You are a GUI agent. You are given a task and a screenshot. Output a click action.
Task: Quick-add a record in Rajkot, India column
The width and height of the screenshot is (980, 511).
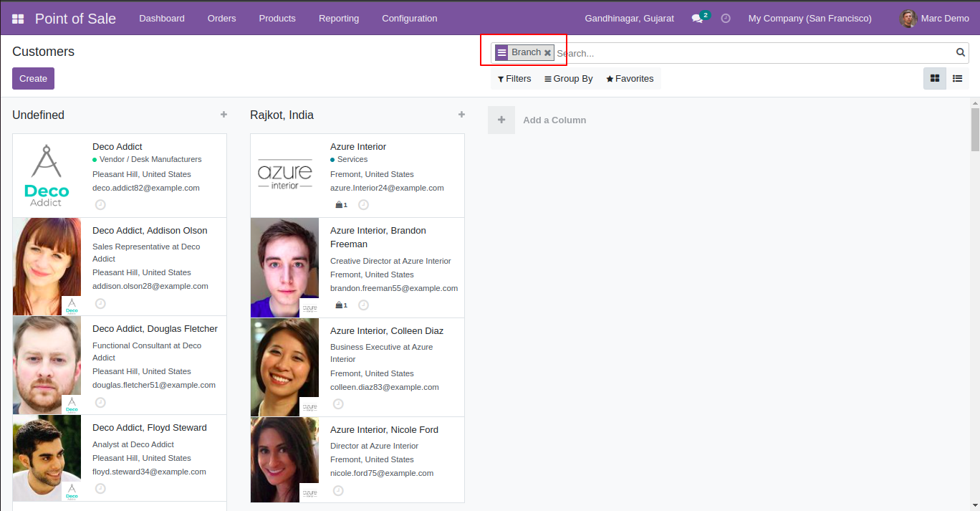tap(461, 115)
